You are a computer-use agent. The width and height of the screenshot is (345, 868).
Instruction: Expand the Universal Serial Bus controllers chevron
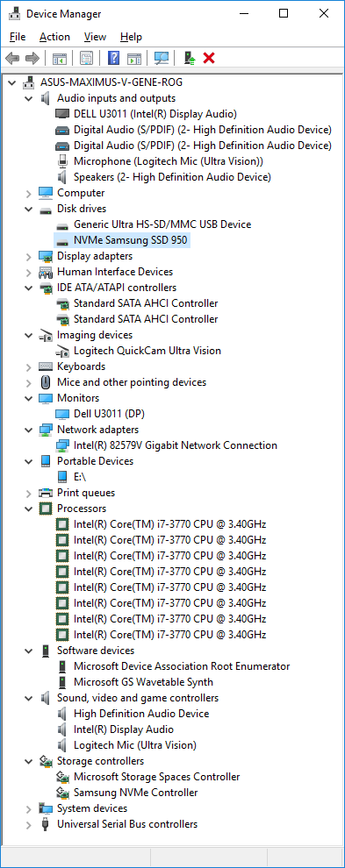click(x=28, y=824)
